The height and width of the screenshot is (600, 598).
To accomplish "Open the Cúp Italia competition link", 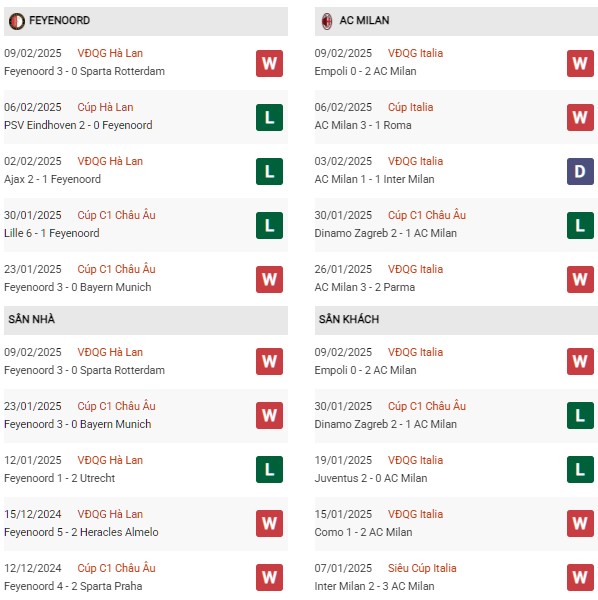I will [411, 107].
